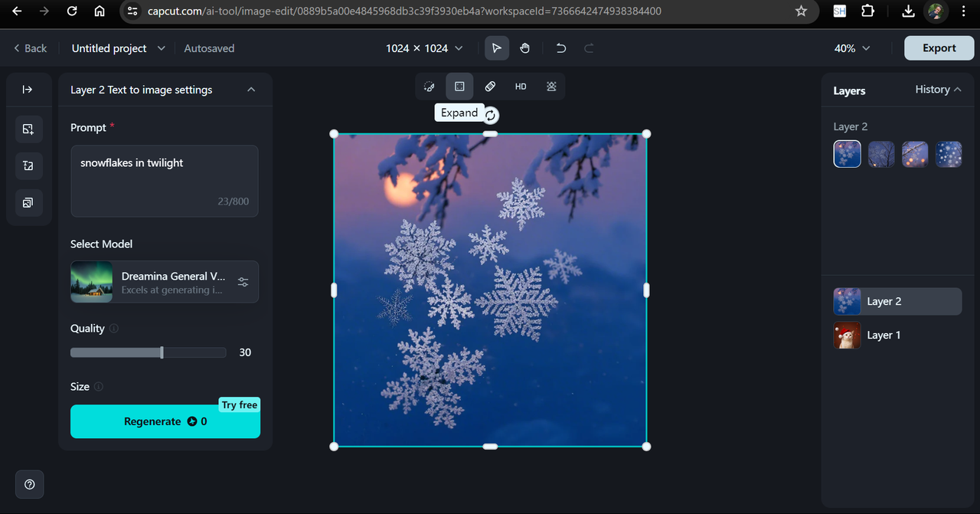
Task: Open the browser downloads icon
Action: [x=908, y=11]
